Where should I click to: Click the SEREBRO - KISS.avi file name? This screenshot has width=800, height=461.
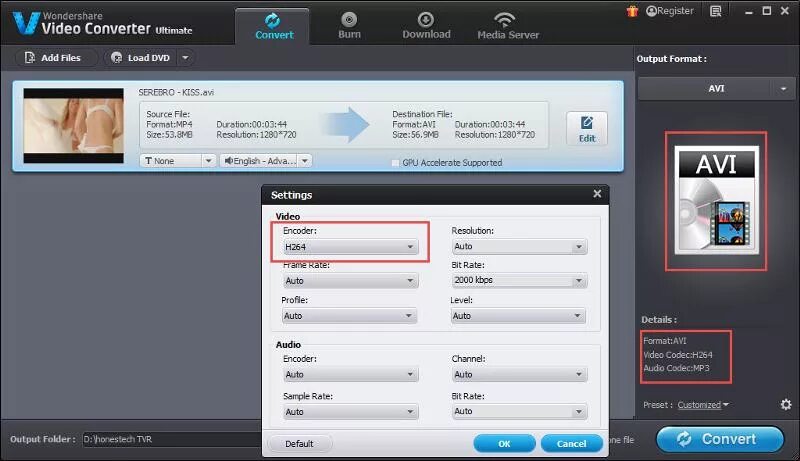(176, 92)
